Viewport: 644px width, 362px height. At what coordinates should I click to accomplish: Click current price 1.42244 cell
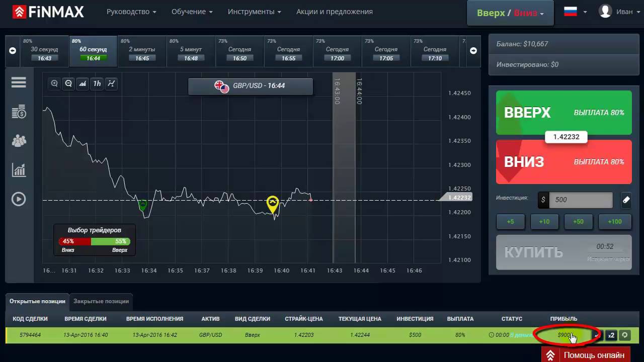pyautogui.click(x=360, y=335)
